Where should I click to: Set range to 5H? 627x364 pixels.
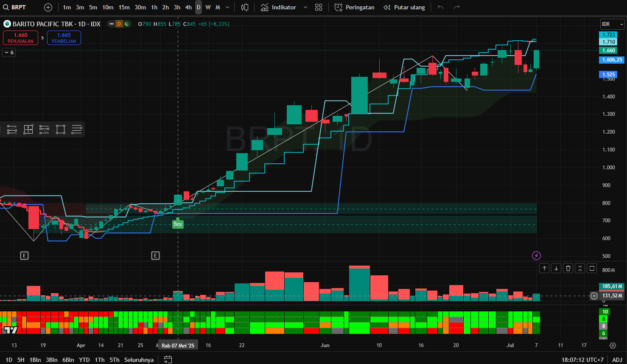pos(21,360)
